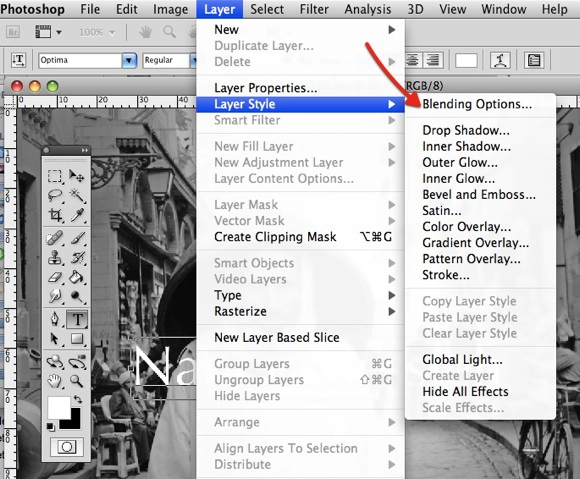
Task: Toggle text orientation button
Action: [18, 60]
